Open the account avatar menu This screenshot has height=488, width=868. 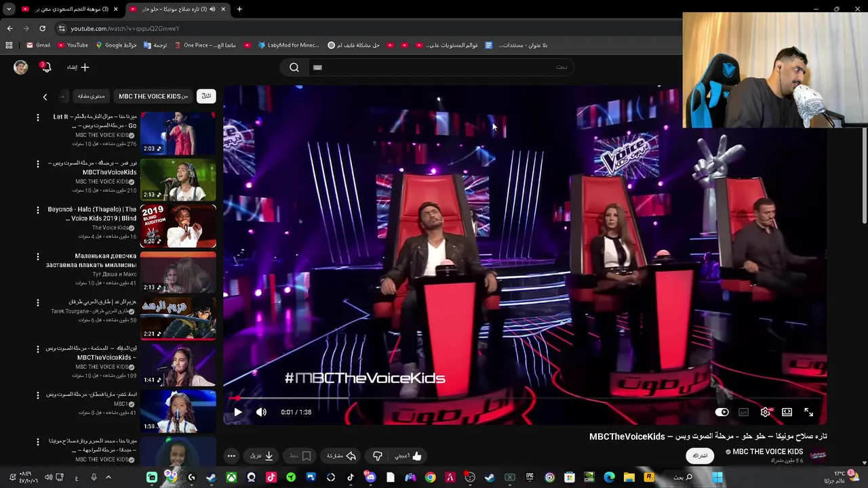[x=21, y=67]
